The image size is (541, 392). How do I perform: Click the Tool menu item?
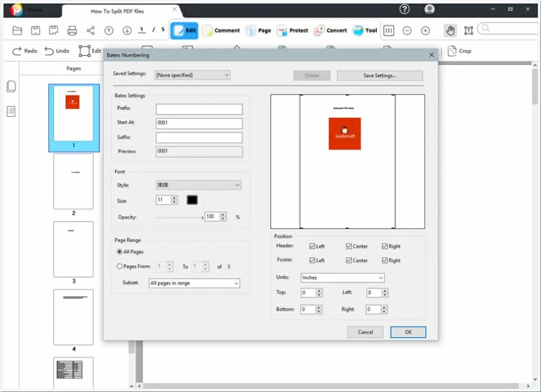365,30
